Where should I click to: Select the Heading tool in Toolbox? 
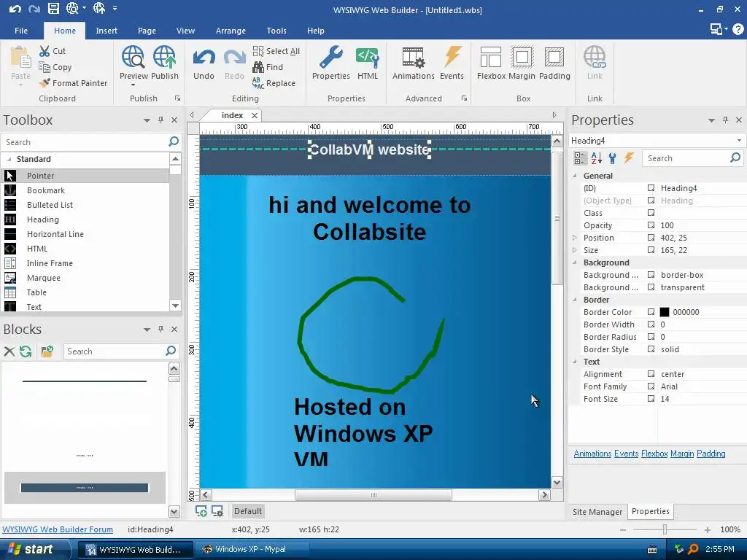(x=86, y=219)
